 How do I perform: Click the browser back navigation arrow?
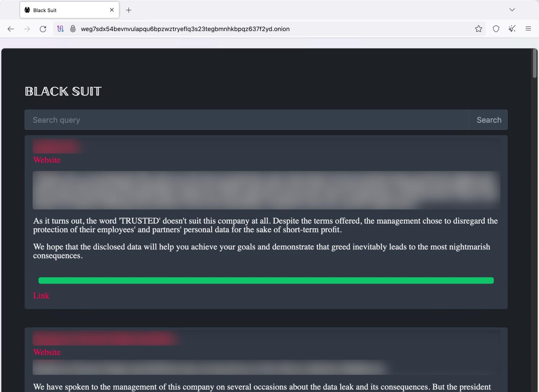point(10,29)
